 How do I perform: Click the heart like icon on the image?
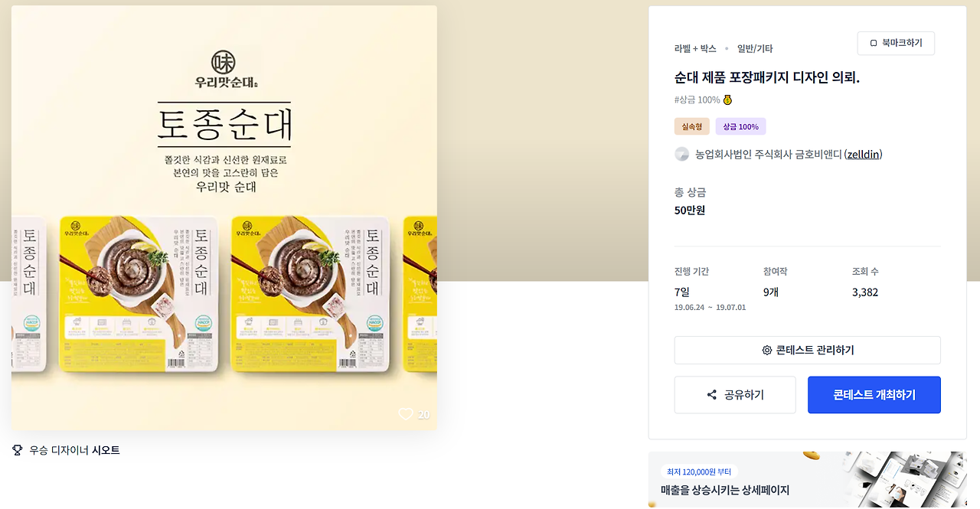coord(406,414)
